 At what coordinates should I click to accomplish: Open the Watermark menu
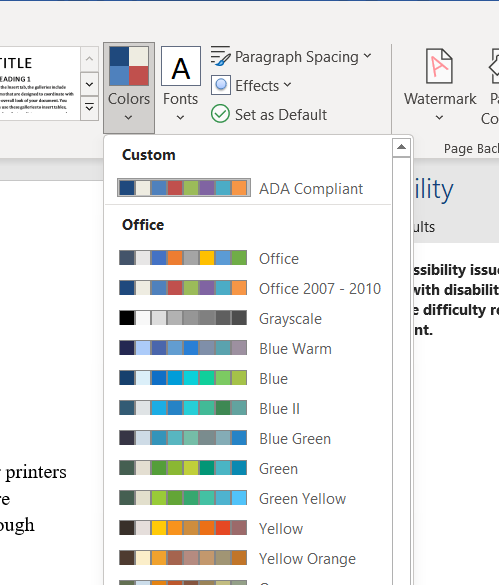point(440,85)
